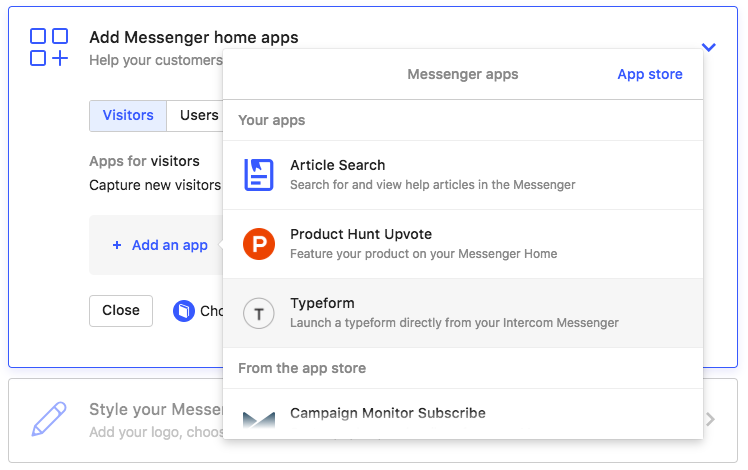Select Article Search from Your apps
This screenshot has height=470, width=748.
pyautogui.click(x=463, y=175)
